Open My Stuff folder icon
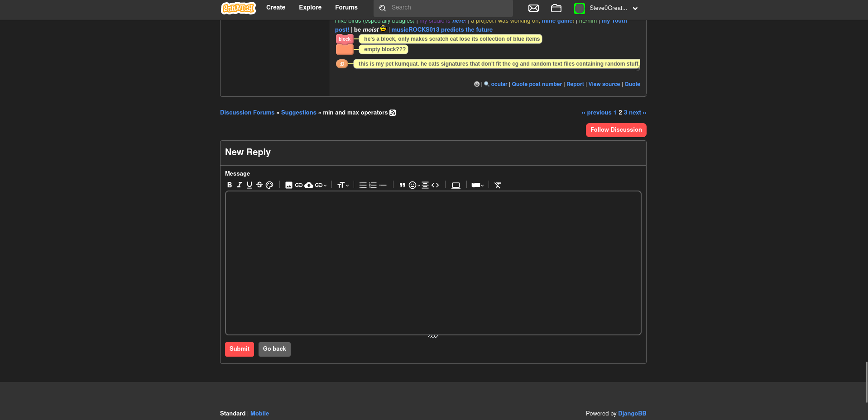The image size is (868, 420). (556, 8)
